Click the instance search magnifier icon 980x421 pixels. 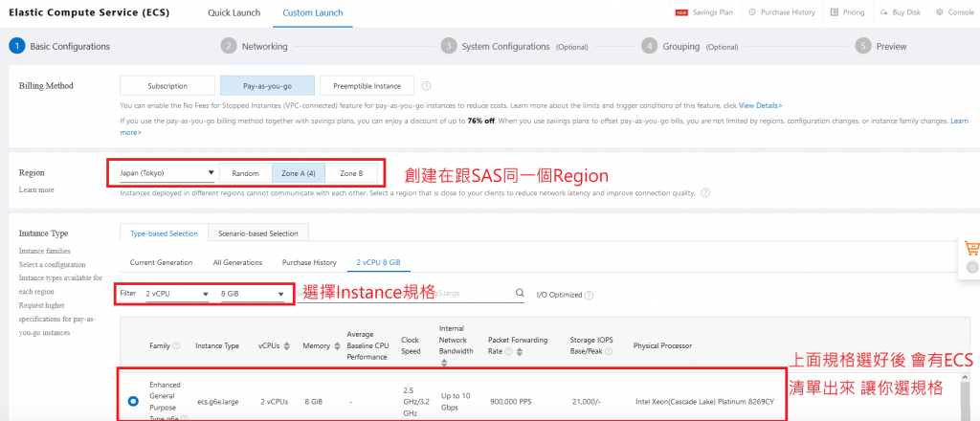520,293
